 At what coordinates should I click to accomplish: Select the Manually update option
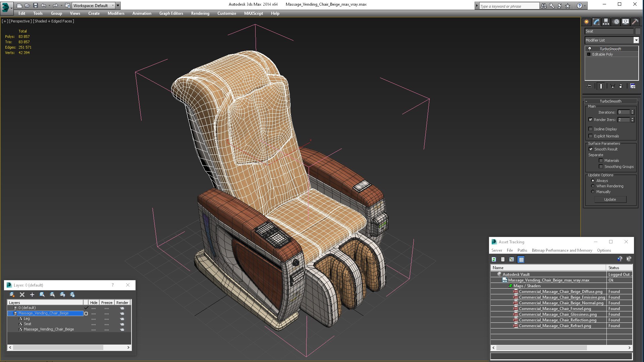(x=593, y=192)
